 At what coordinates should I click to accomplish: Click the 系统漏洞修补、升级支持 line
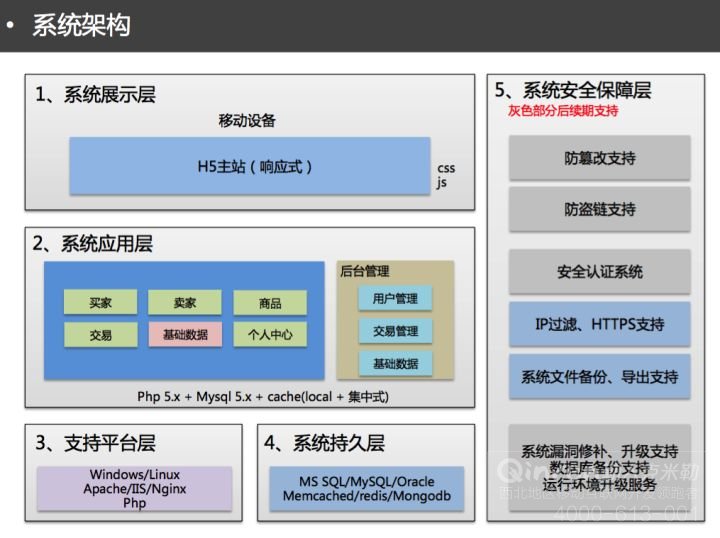(x=600, y=451)
